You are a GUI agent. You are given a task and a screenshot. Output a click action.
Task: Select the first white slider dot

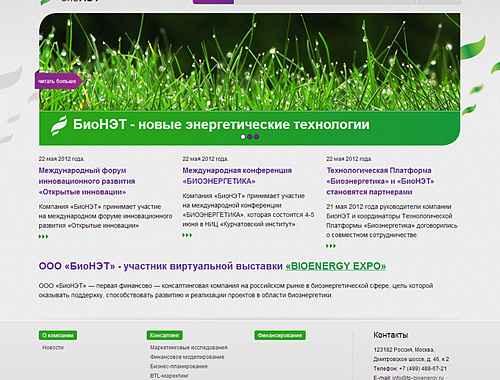click(x=243, y=137)
